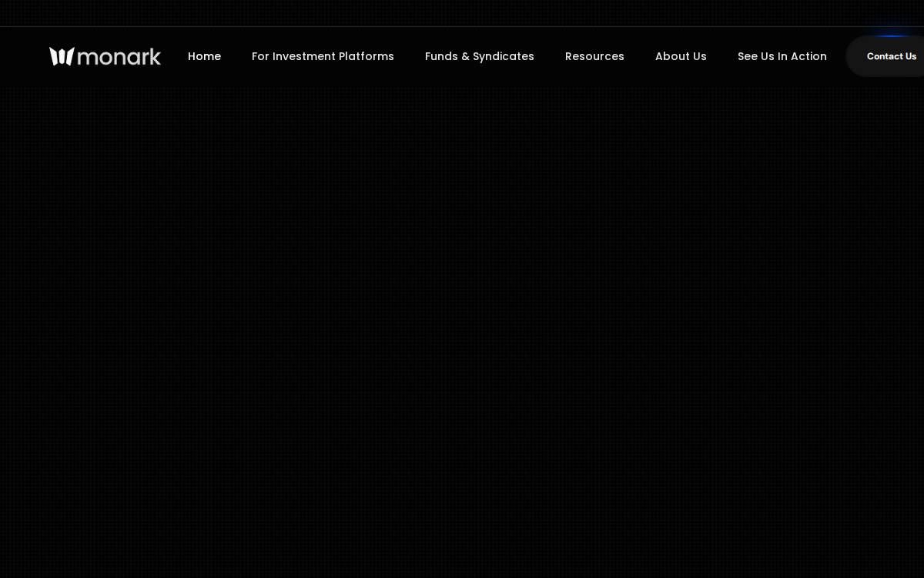Open the About Us page
The height and width of the screenshot is (578, 924).
(681, 56)
